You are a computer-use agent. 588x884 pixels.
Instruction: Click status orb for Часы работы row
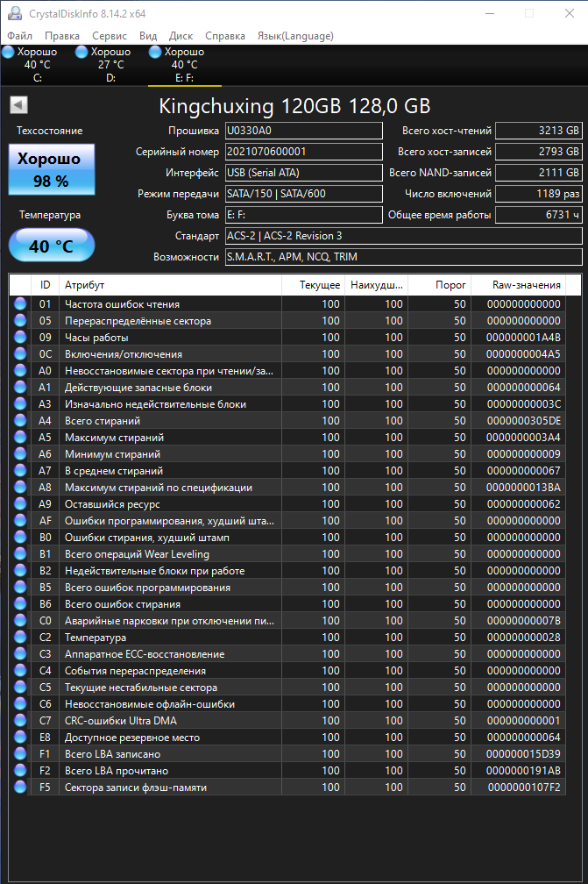point(20,337)
